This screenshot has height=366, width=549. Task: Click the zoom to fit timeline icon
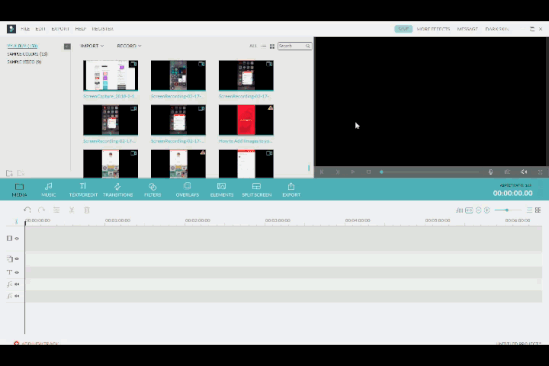[x=469, y=210]
